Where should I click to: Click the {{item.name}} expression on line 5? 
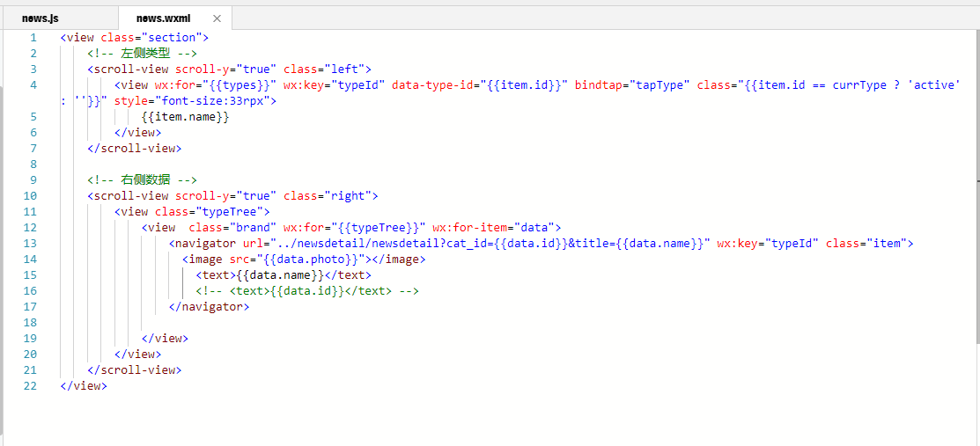point(186,117)
